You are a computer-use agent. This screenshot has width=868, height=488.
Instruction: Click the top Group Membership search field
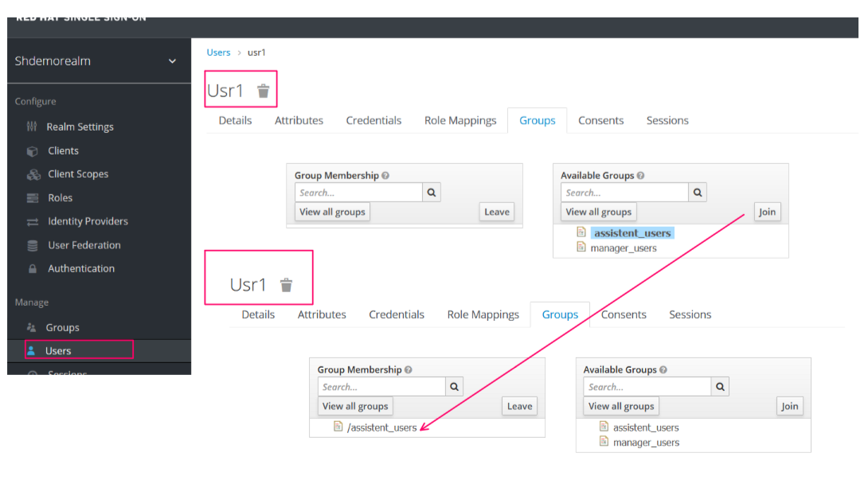(x=358, y=193)
